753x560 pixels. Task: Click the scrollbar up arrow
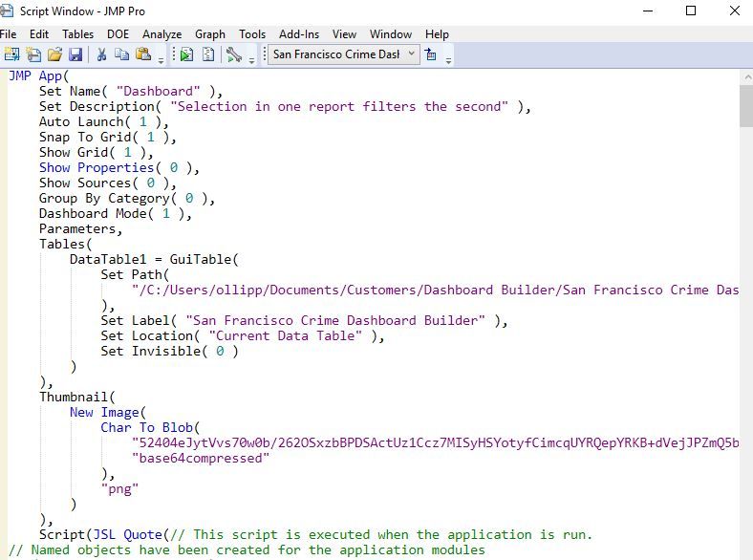(746, 76)
